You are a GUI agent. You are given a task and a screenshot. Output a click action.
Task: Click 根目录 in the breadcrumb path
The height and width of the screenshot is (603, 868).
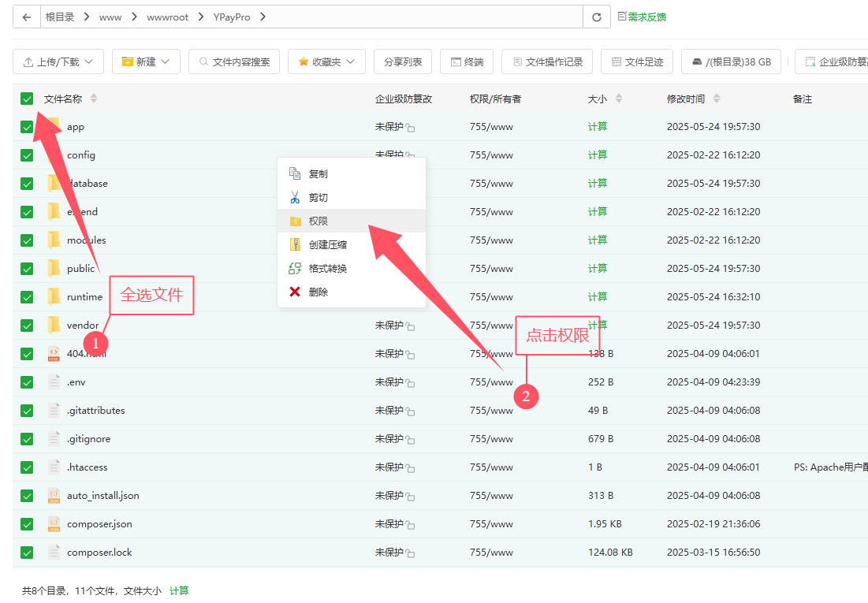coord(60,17)
